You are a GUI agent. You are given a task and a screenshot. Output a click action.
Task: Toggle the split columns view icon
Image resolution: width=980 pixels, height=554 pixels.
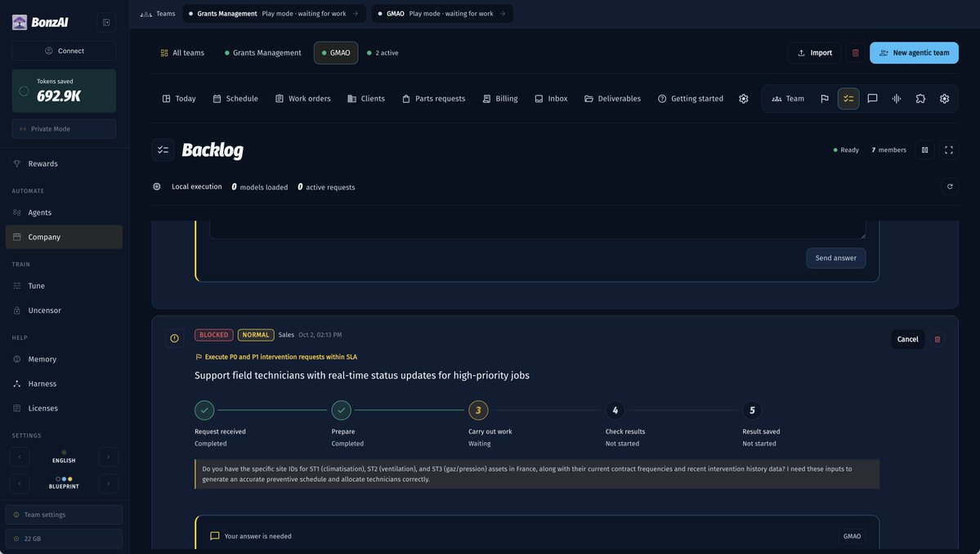[x=924, y=150]
